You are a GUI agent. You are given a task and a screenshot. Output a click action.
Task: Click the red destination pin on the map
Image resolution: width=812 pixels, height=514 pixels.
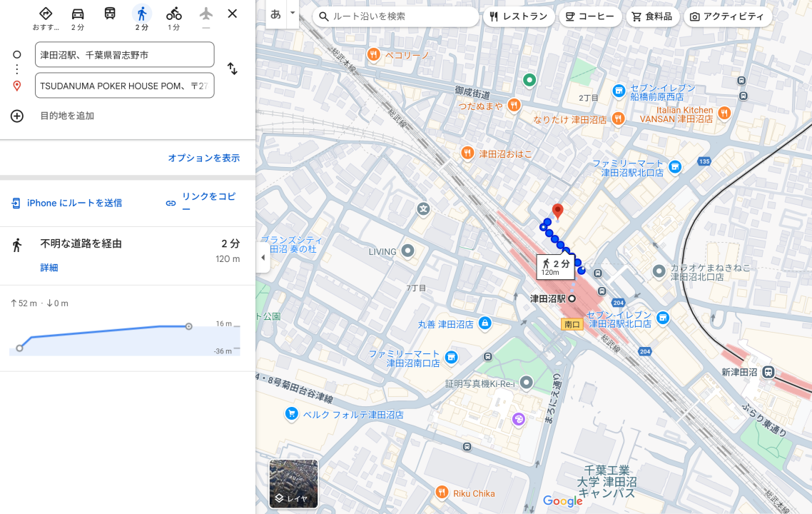[557, 211]
